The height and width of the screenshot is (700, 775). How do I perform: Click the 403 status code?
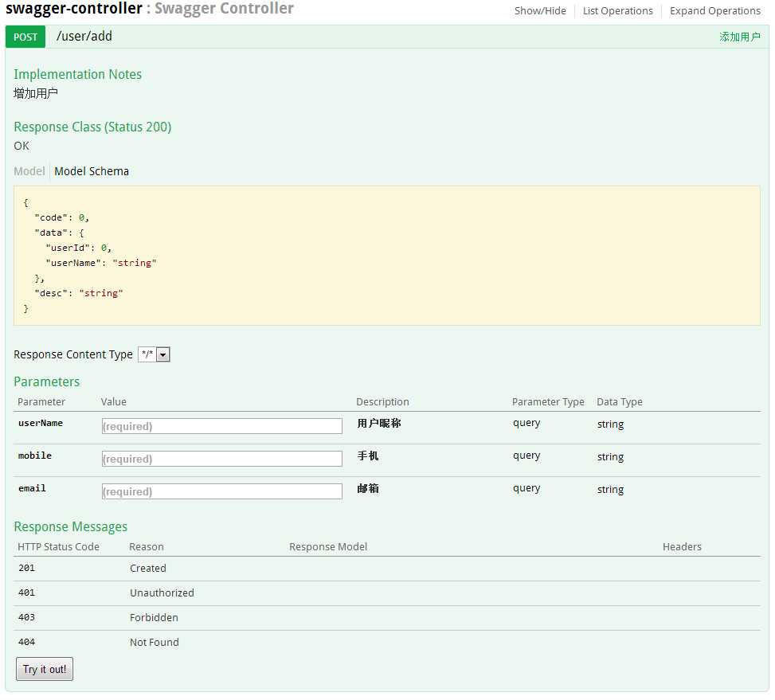[x=27, y=617]
